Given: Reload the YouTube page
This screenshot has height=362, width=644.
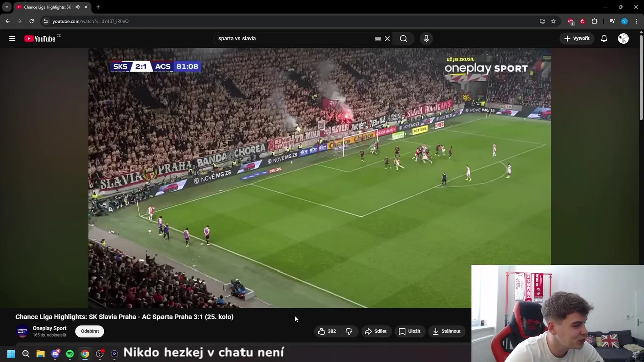Looking at the screenshot, I should [31, 21].
